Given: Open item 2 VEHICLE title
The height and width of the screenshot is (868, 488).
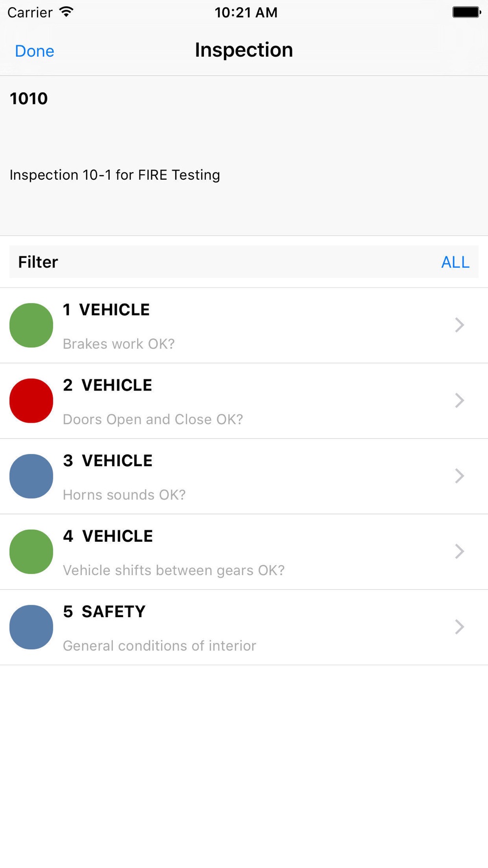Looking at the screenshot, I should [107, 385].
